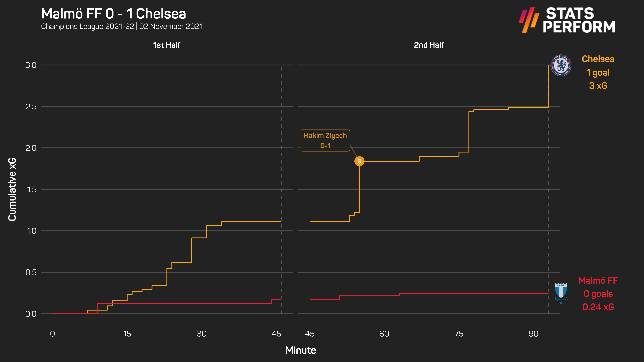Click the Chelsea 1 goal label

pos(598,72)
